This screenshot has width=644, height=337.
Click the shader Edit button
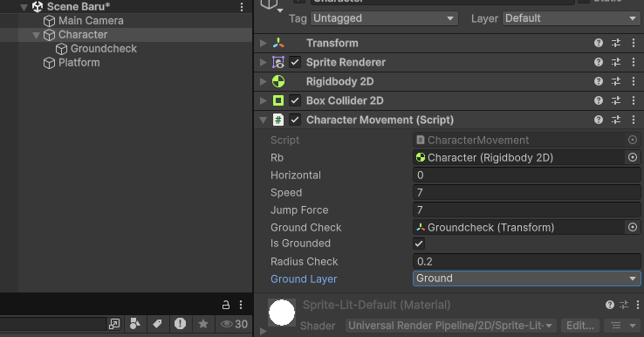pyautogui.click(x=580, y=326)
